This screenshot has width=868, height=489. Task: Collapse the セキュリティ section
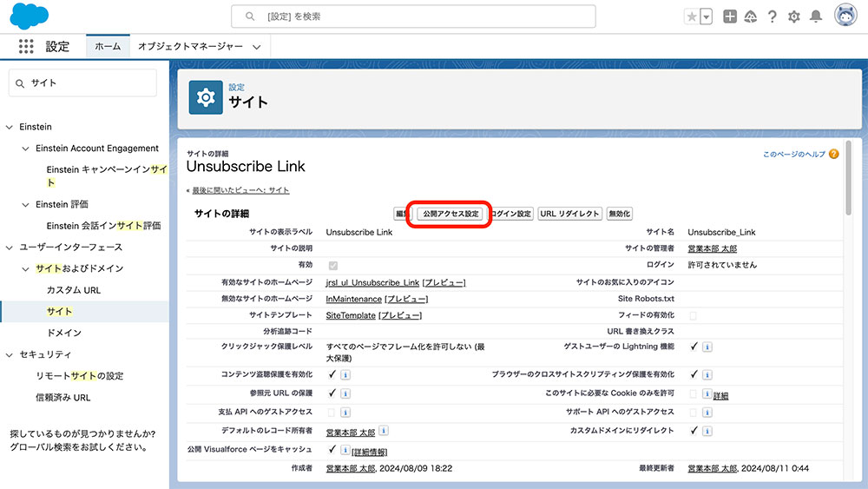point(10,355)
